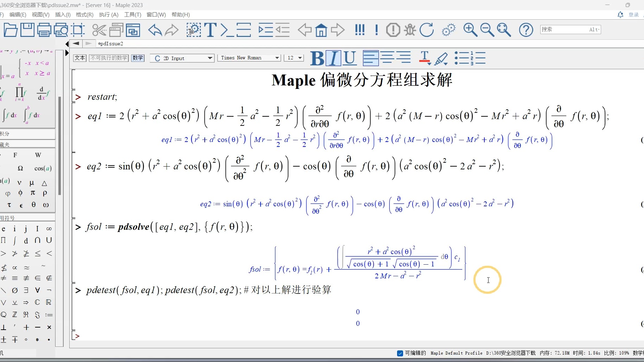Go back with the left arrow icon
The height and width of the screenshot is (362, 644).
(305, 30)
